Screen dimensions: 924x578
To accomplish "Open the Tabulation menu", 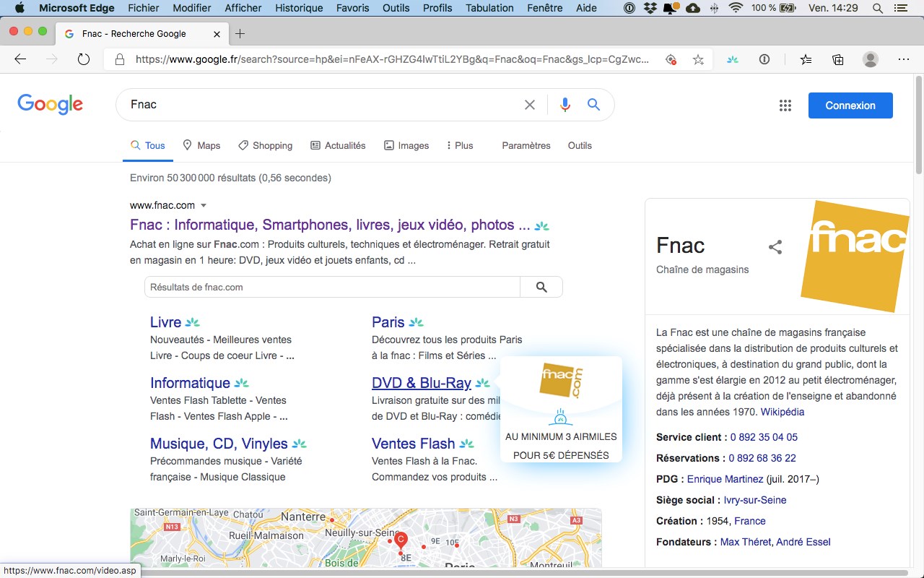I will (489, 8).
